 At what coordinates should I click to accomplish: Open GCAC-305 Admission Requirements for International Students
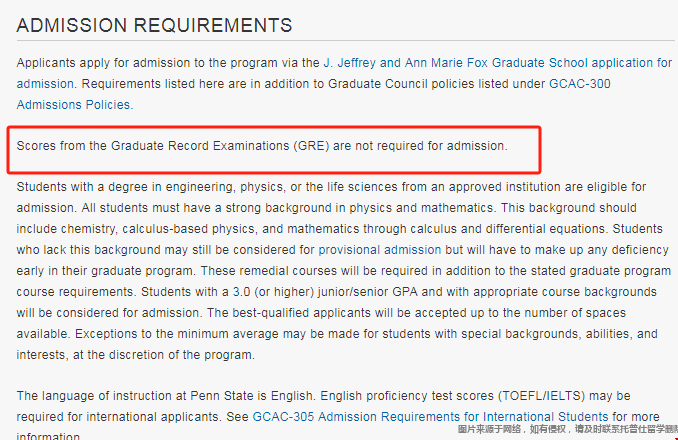click(430, 417)
